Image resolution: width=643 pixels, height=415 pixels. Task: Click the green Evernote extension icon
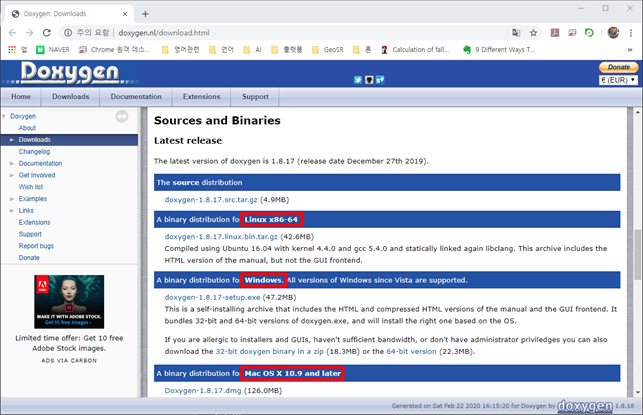[589, 33]
